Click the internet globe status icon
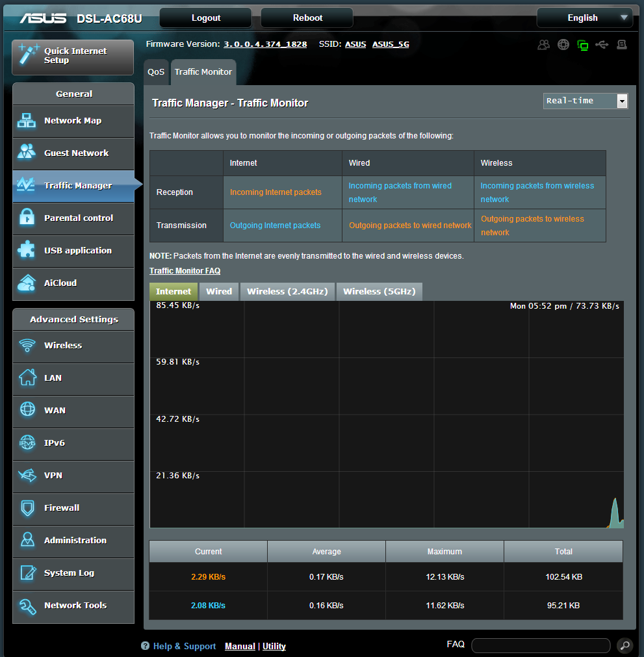 coord(563,44)
